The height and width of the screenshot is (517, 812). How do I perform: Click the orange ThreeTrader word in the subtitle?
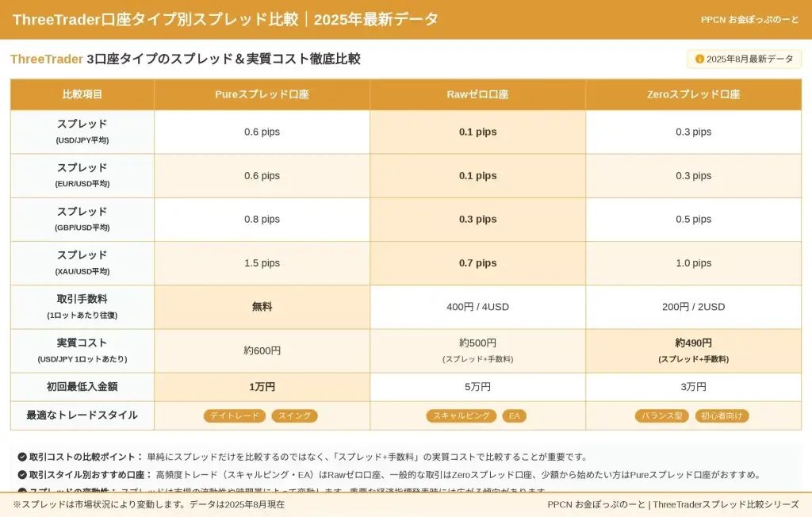(46, 59)
